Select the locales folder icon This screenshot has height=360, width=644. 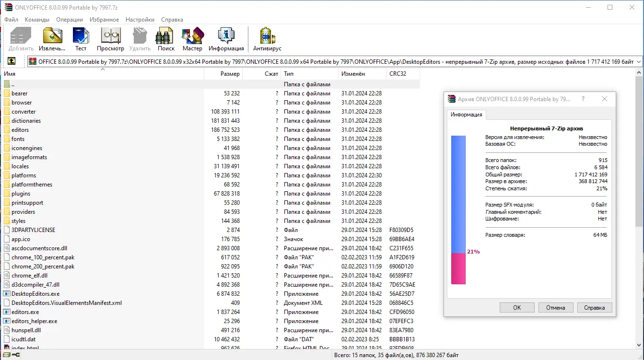[x=7, y=166]
